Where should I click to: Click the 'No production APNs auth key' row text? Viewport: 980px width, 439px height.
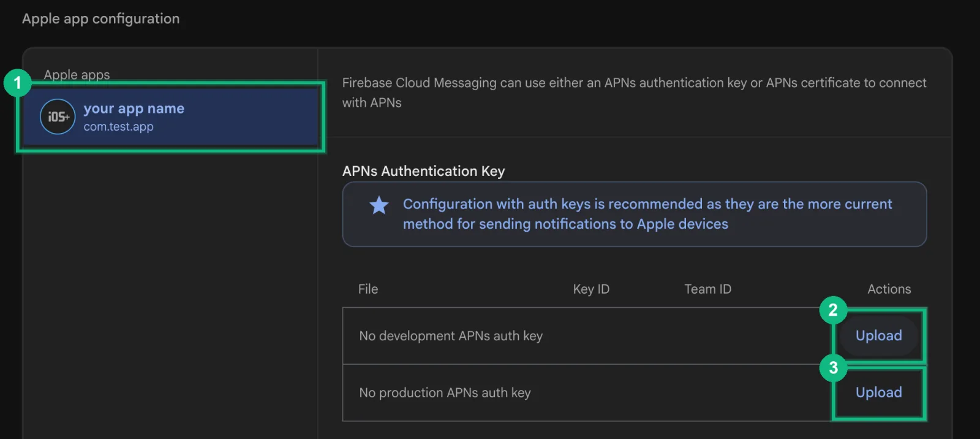pyautogui.click(x=445, y=393)
